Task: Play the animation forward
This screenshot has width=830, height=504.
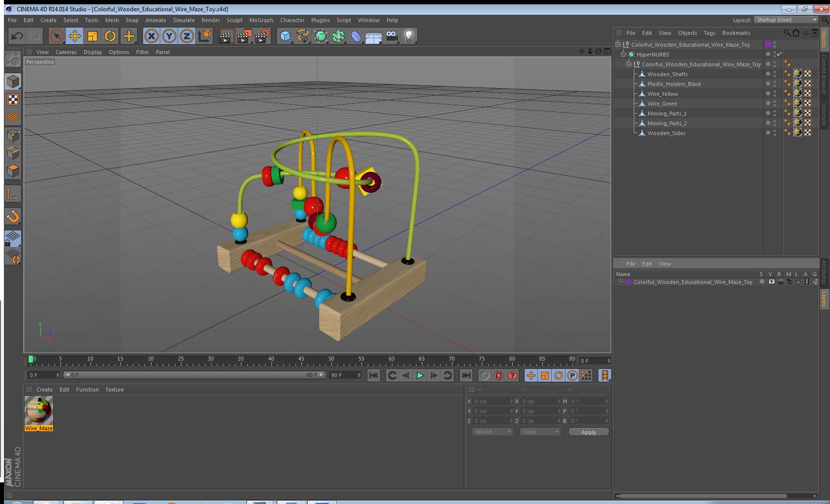Action: pos(420,375)
